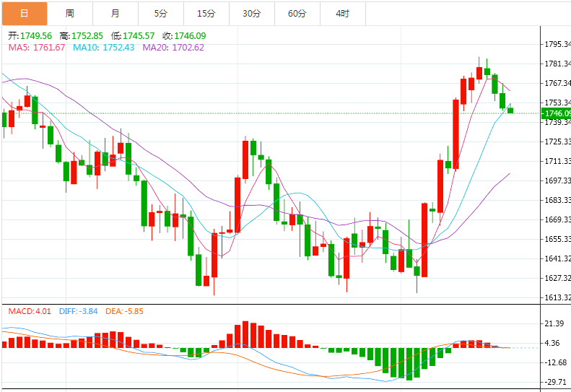Click the 1627.32 price axis label

coord(557,278)
